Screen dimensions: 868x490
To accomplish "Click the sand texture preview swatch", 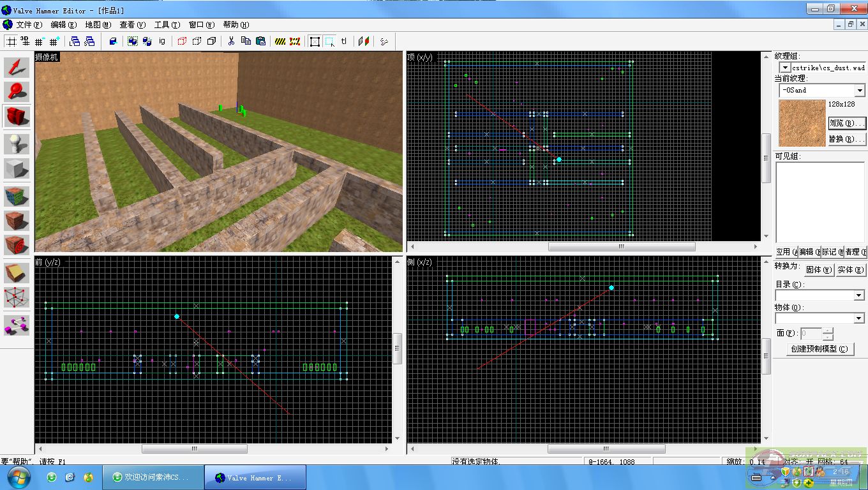I will [x=802, y=123].
